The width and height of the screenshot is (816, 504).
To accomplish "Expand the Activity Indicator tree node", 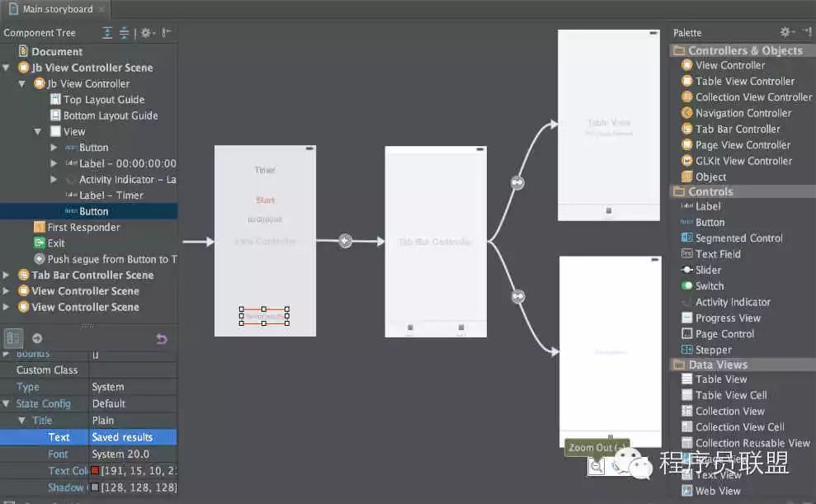I will pyautogui.click(x=54, y=180).
